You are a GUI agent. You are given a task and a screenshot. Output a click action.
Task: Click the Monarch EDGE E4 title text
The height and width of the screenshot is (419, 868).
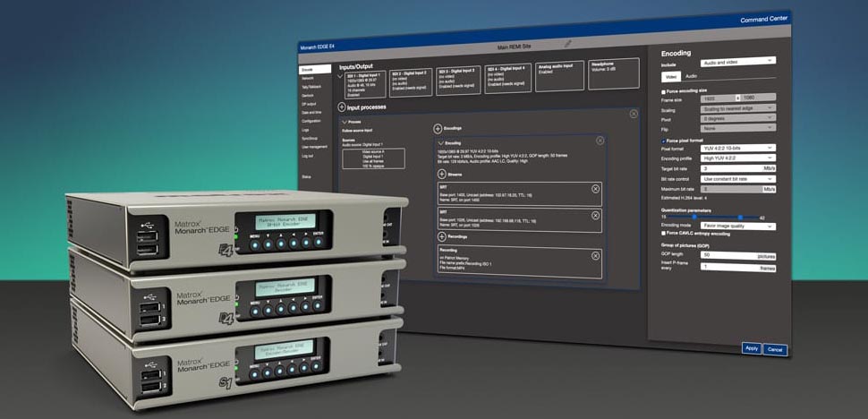pyautogui.click(x=317, y=47)
